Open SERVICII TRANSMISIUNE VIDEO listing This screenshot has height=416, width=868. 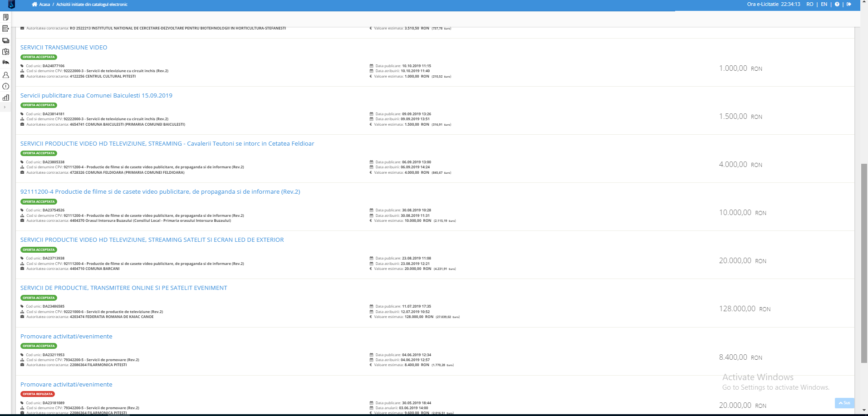tap(64, 48)
